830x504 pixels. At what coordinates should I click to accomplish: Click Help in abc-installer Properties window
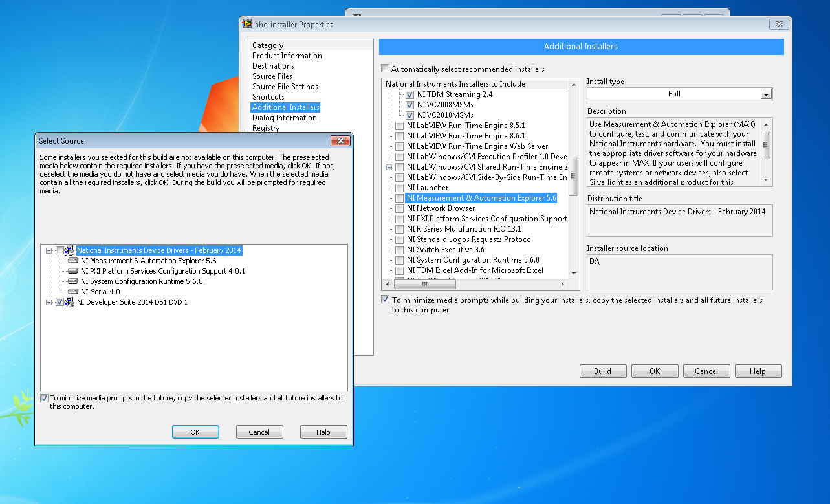click(758, 371)
